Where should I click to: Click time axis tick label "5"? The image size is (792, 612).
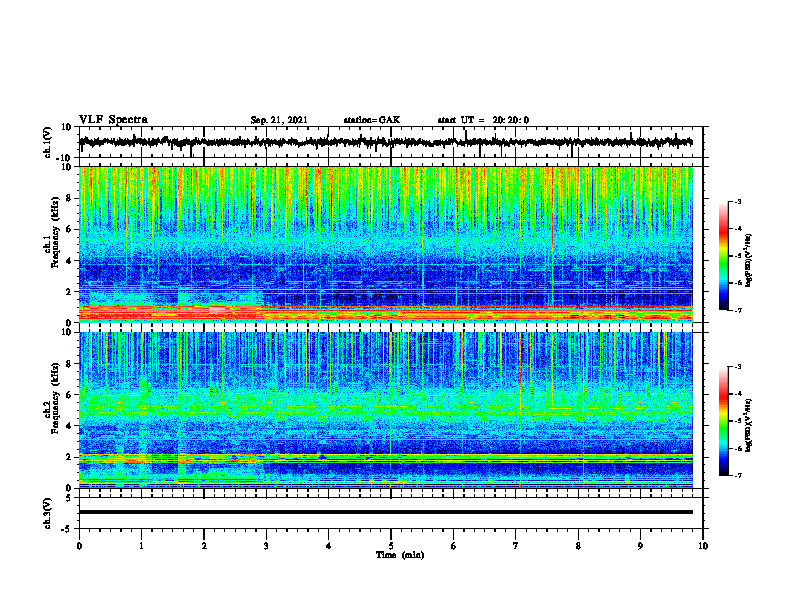391,546
